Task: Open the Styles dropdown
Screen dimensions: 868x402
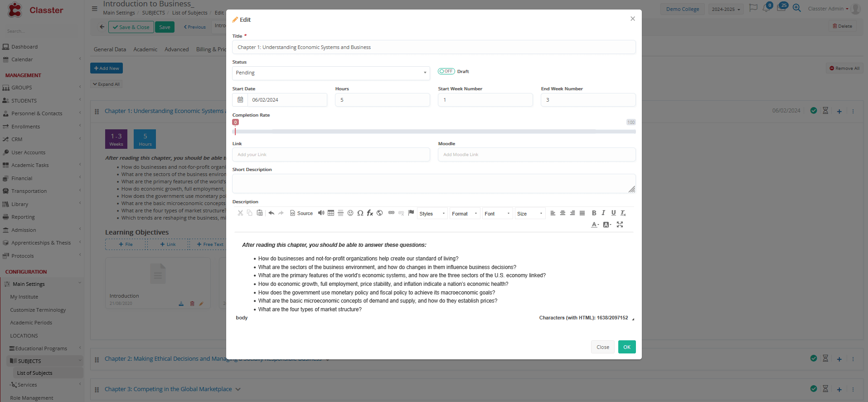Action: click(x=432, y=214)
